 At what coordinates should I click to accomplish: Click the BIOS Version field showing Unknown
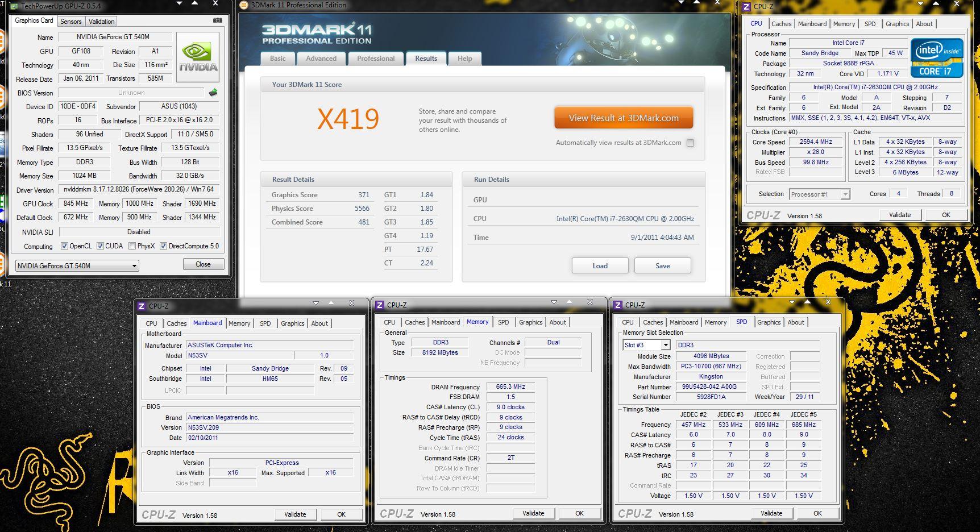(131, 93)
